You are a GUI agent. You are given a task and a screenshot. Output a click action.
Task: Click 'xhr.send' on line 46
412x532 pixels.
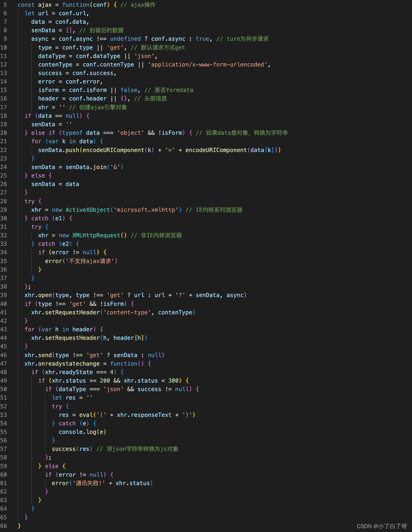click(x=38, y=355)
